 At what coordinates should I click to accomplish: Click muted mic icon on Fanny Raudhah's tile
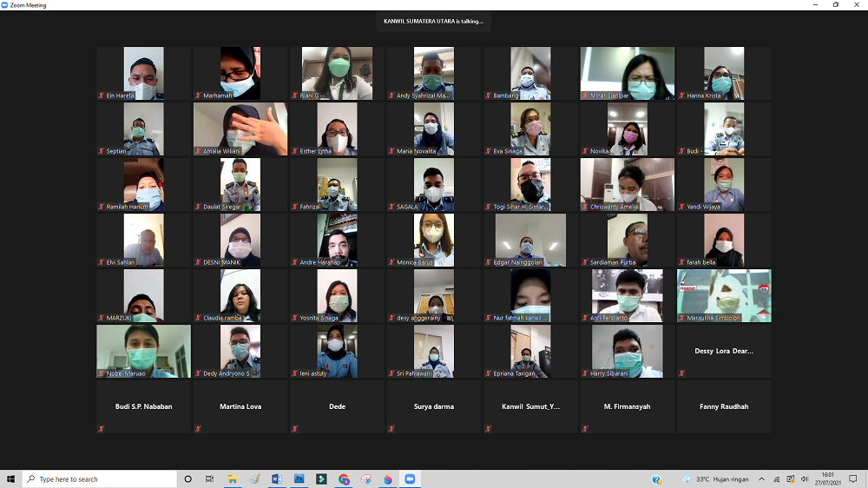(681, 428)
